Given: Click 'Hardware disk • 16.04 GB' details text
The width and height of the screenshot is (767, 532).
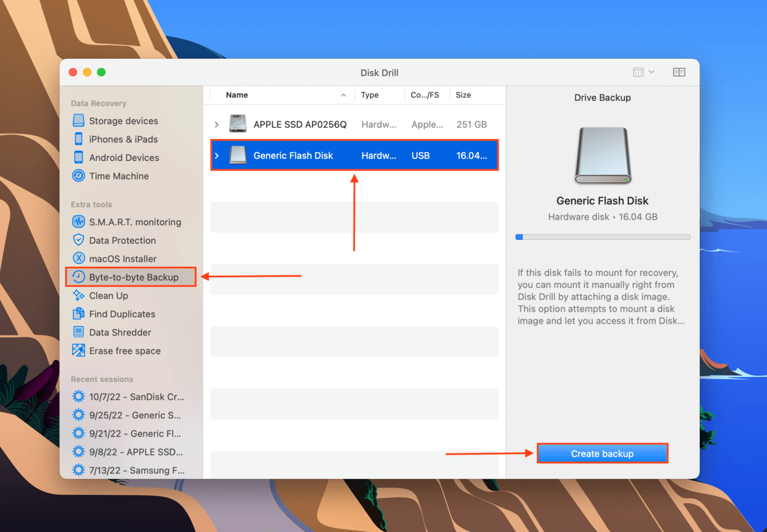Looking at the screenshot, I should pos(603,217).
